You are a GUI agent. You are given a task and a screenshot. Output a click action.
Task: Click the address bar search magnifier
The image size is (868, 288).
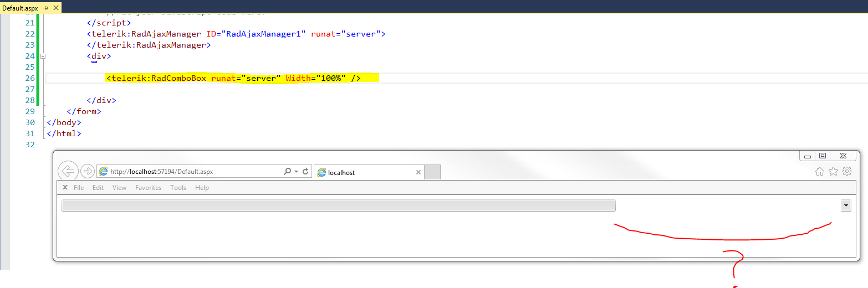[287, 172]
